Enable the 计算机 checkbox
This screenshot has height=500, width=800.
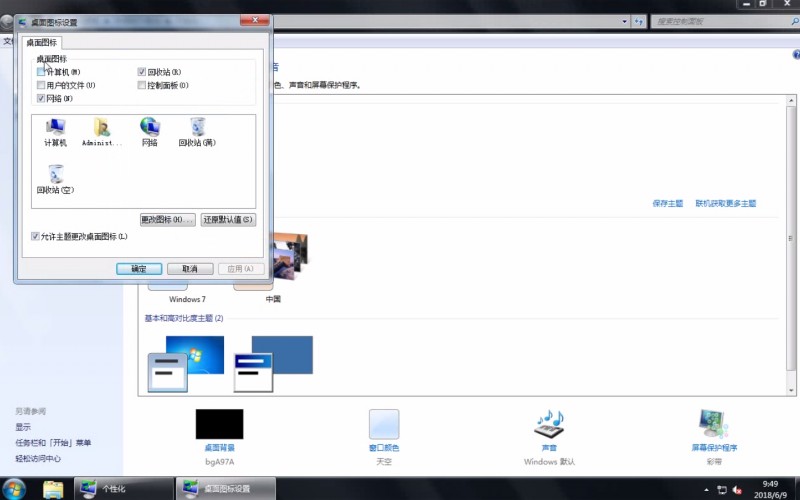click(x=41, y=72)
